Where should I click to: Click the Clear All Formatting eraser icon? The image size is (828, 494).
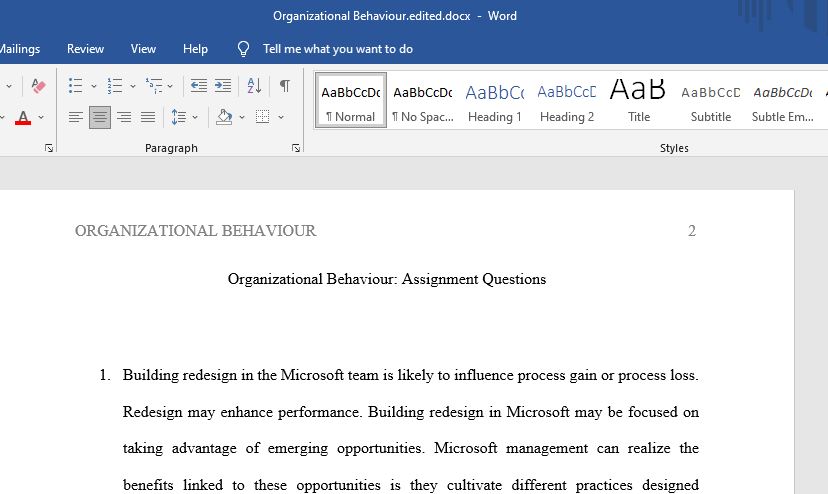(x=38, y=86)
